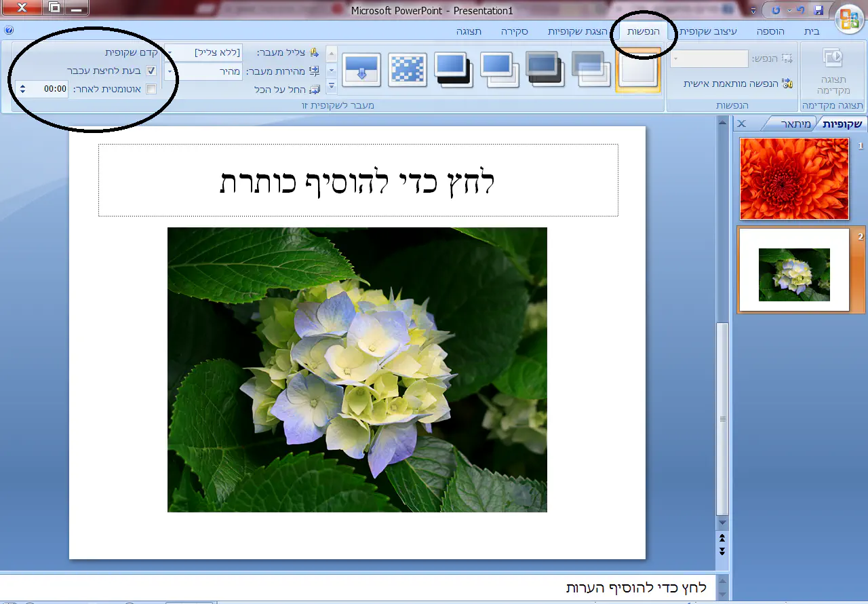Apply the fade-through-black transition thumbnail
Image resolution: width=868 pixels, height=604 pixels.
545,70
